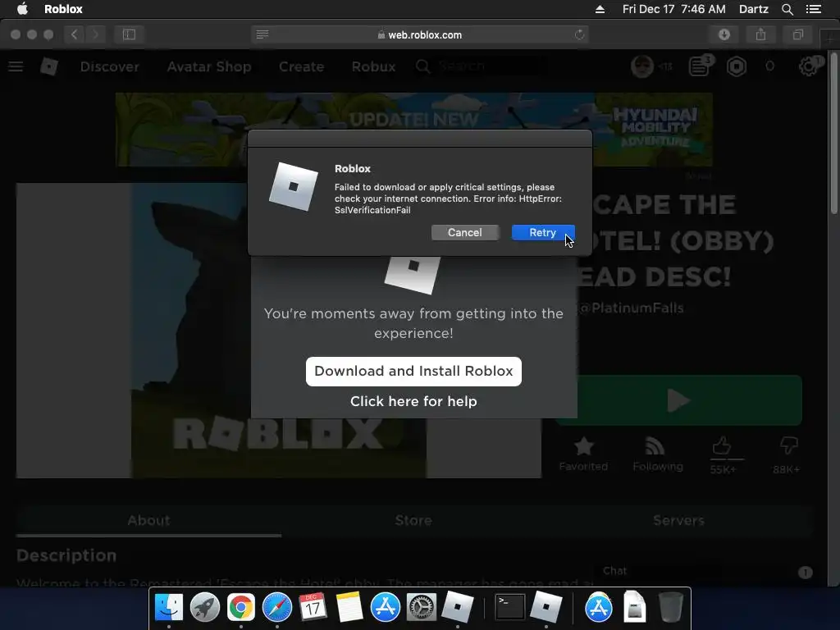
Task: Open the Discover page
Action: click(110, 66)
